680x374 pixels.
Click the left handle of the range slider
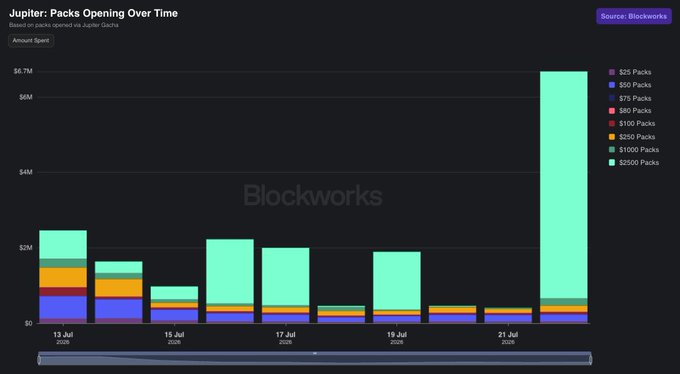coord(39,359)
